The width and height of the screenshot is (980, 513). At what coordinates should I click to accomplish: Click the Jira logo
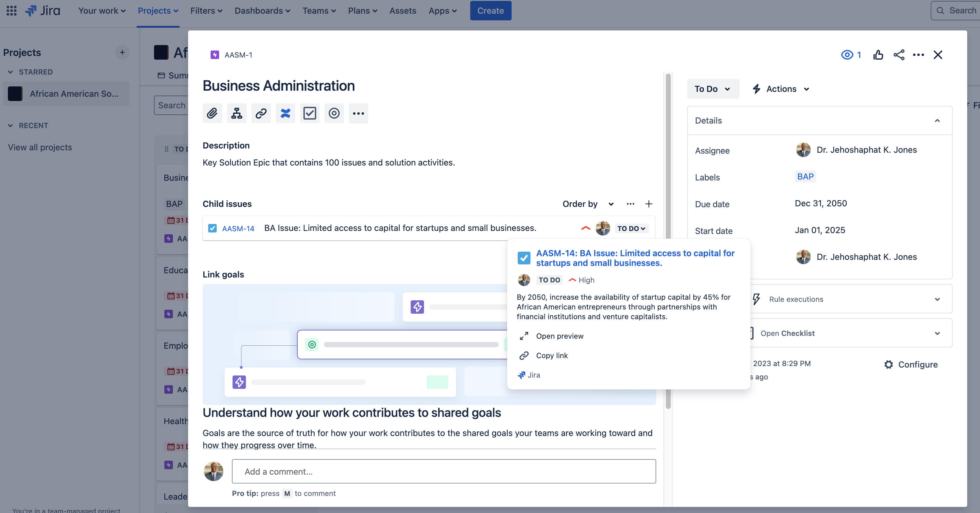click(x=43, y=11)
